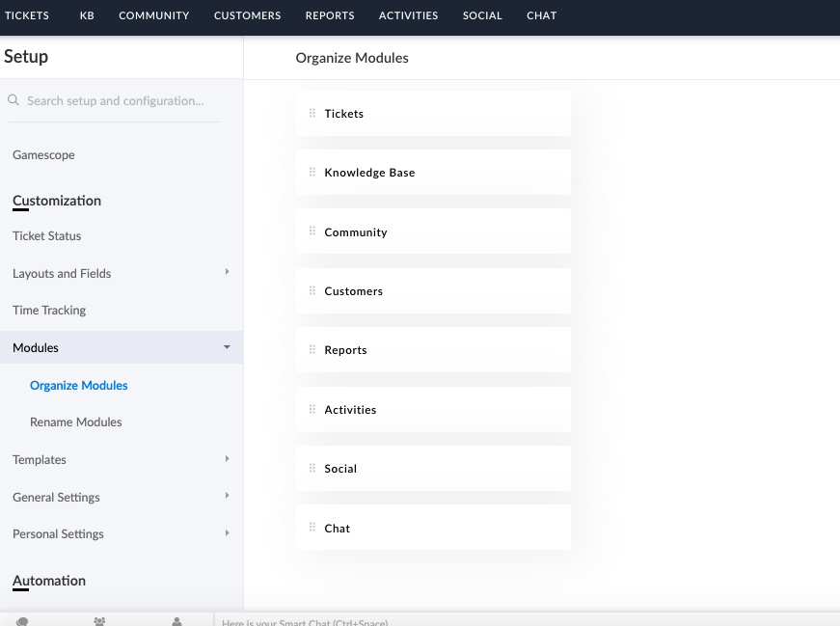The image size is (840, 626).
Task: Select the Chat module card
Action: [433, 528]
